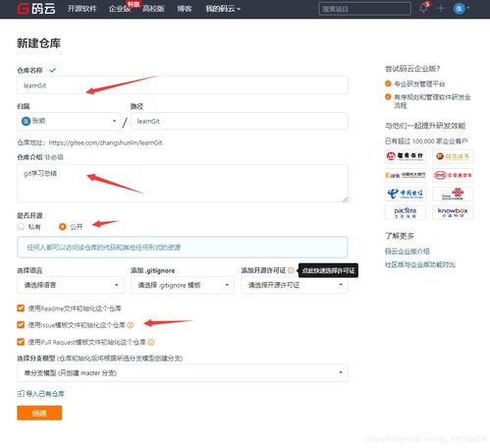Click the repository name field with learnGit
This screenshot has width=490, height=448.
[x=183, y=85]
